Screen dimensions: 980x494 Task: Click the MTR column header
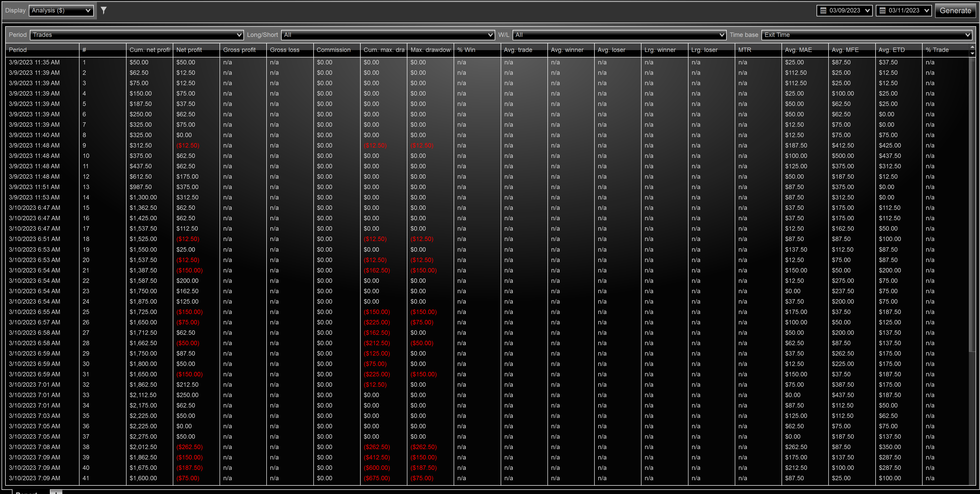(758, 50)
